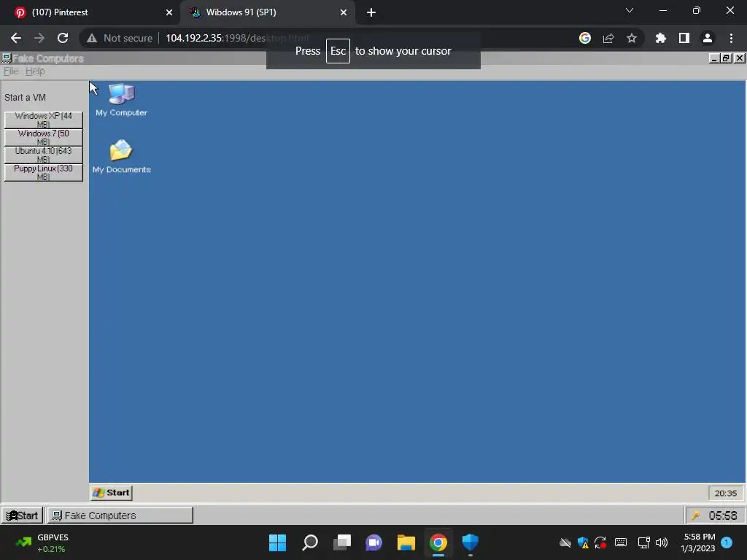
Task: Open File Explorer from taskbar
Action: (x=406, y=542)
